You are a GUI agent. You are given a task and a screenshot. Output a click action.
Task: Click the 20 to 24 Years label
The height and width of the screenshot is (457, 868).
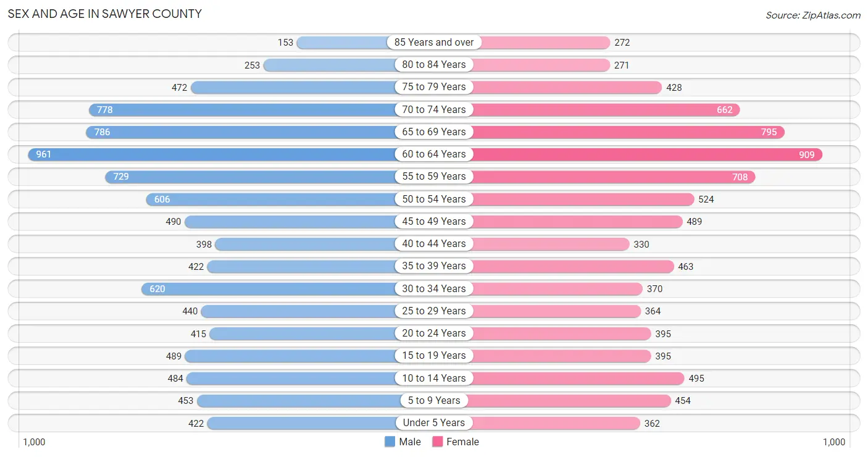tap(434, 333)
